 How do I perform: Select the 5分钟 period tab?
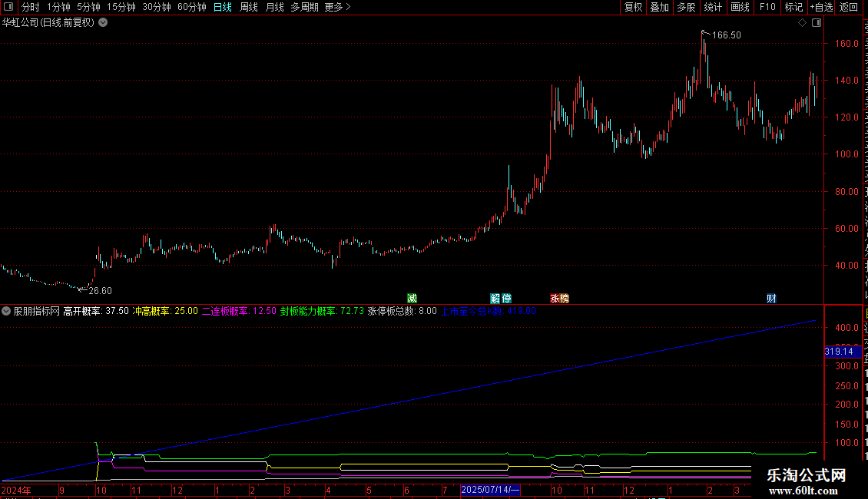point(88,7)
